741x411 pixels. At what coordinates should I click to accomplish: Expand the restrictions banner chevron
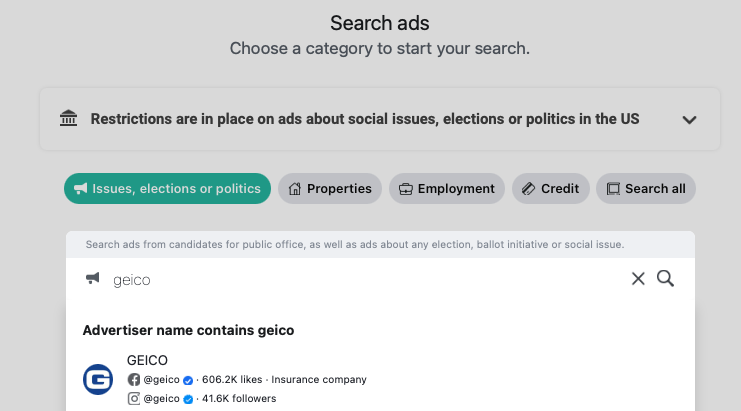click(x=689, y=119)
